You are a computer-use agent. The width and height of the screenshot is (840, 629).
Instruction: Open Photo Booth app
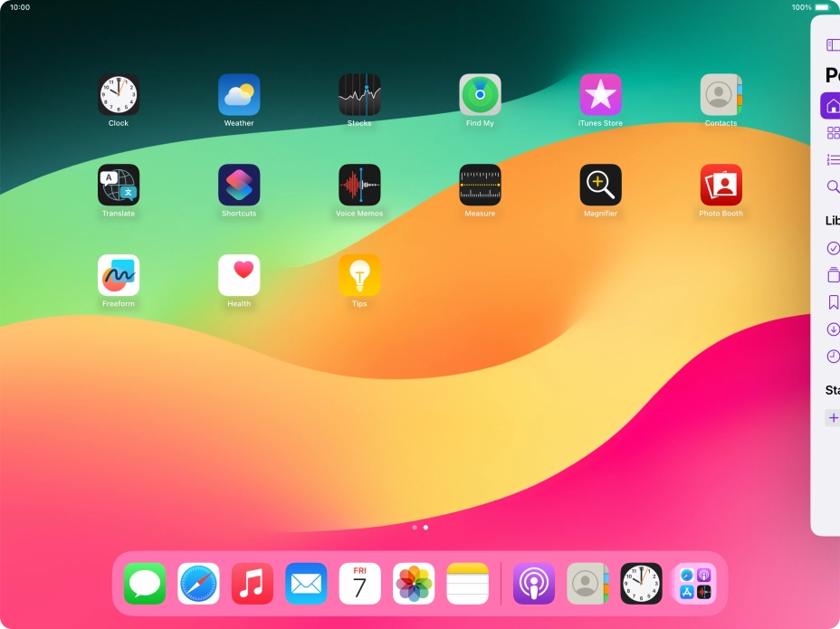[721, 186]
